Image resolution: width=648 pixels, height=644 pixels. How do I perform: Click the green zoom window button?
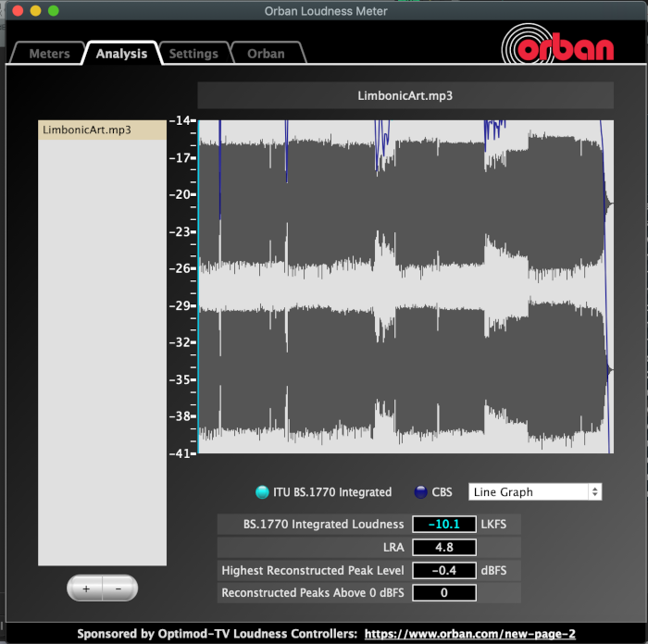coord(54,10)
